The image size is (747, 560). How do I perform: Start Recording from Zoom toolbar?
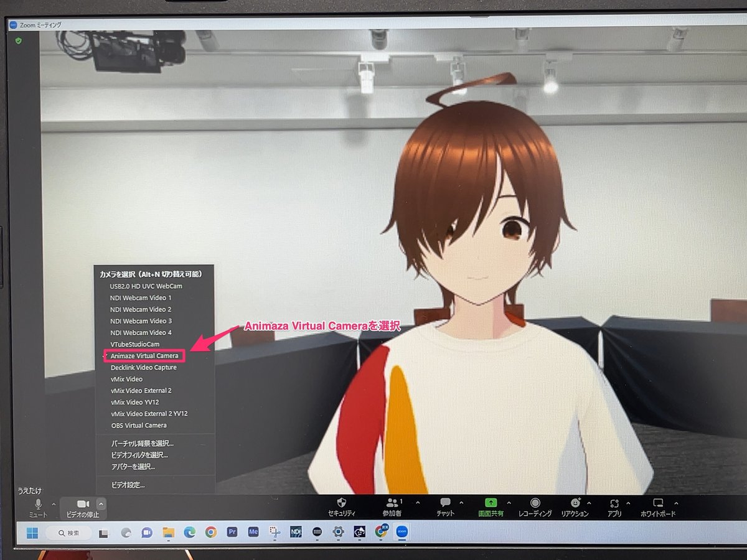tap(535, 507)
